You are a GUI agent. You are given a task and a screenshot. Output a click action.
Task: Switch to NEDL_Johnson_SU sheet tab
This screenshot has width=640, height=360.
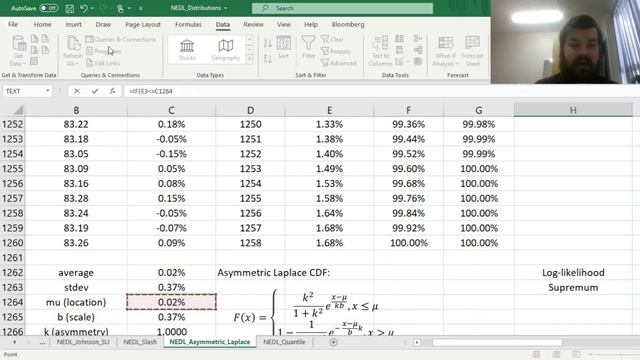[83, 342]
